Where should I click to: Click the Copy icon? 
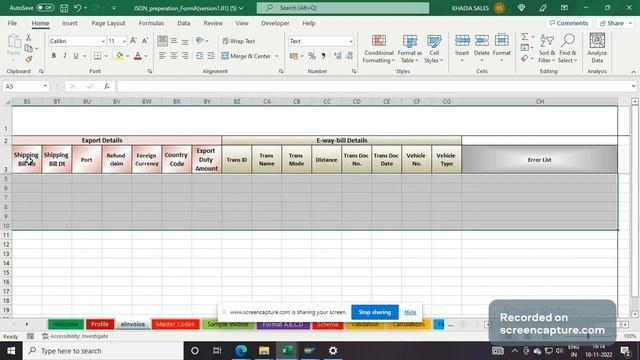point(29,48)
